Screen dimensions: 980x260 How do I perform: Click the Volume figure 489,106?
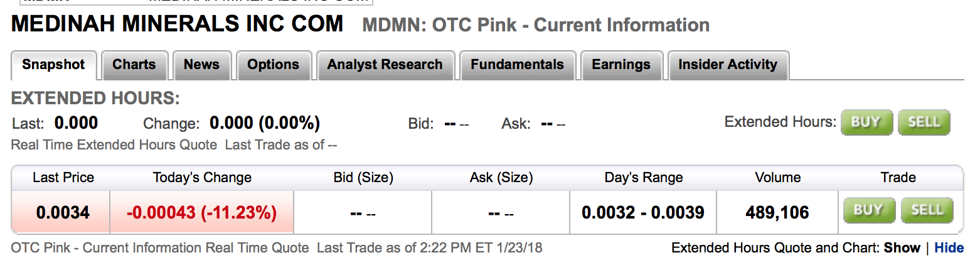pyautogui.click(x=777, y=212)
